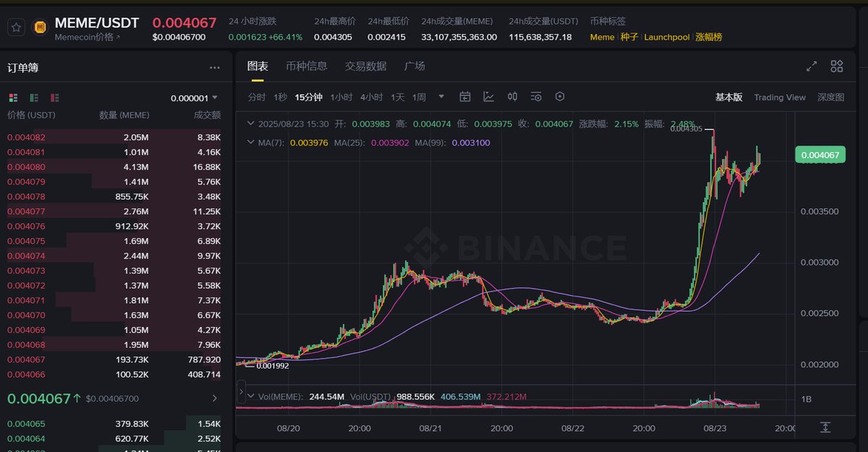This screenshot has height=452, width=868.
Task: Click the 价格 (USDT) column header
Action: pyautogui.click(x=31, y=115)
